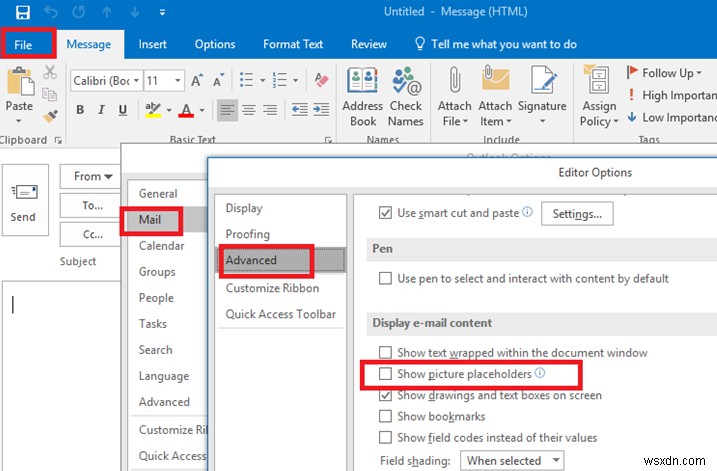Apply the red font color
Viewport: 717px width, 471px height.
[186, 110]
